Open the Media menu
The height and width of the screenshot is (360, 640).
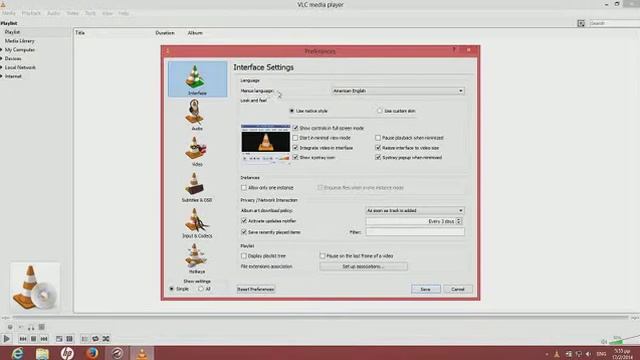coord(9,13)
